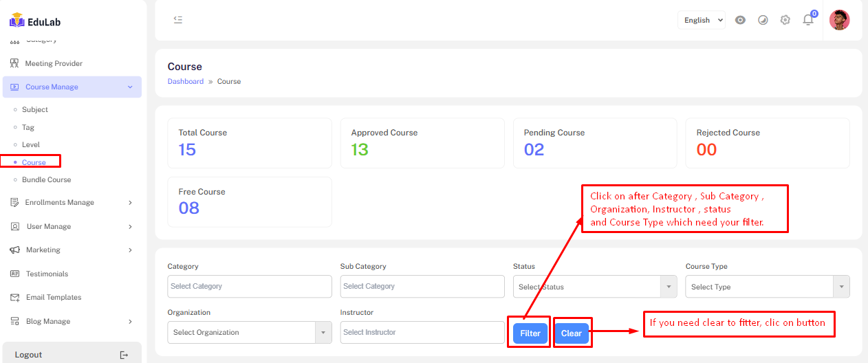Click the Select Instructor input field
Screen dimensions: 868x363
coord(422,332)
